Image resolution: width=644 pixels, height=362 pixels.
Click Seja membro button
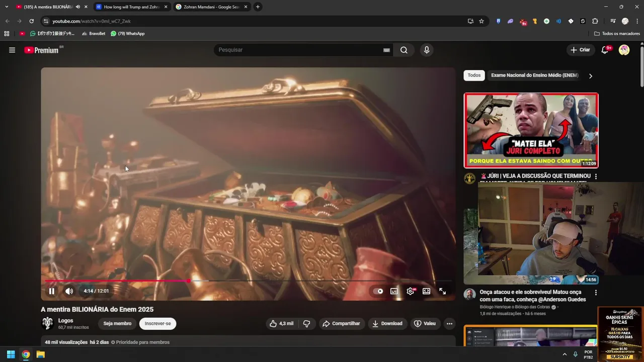point(117,323)
